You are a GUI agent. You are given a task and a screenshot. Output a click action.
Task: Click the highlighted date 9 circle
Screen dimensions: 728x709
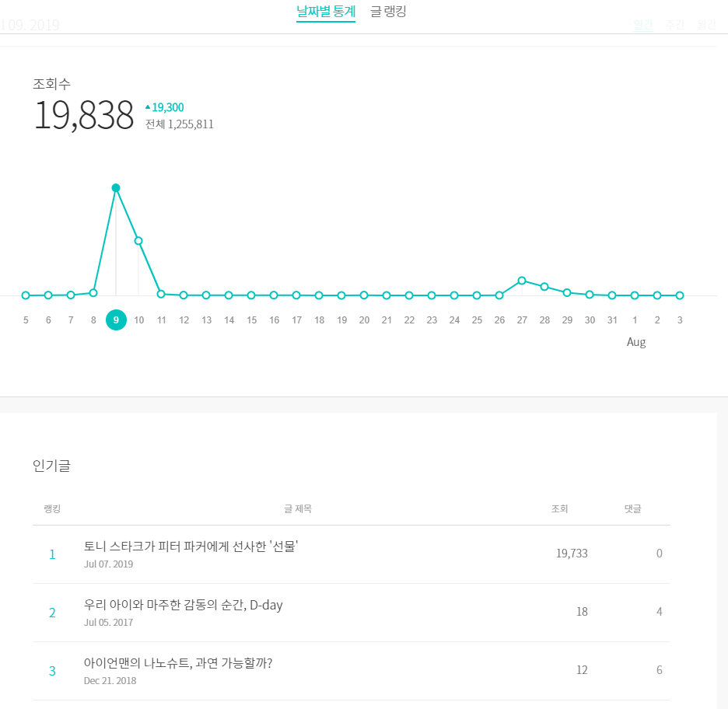(116, 320)
